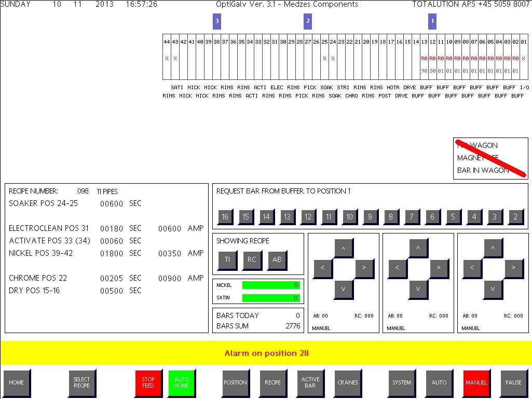Image resolution: width=532 pixels, height=399 pixels.
Task: Click tank position cell 28
Action: coord(299,57)
